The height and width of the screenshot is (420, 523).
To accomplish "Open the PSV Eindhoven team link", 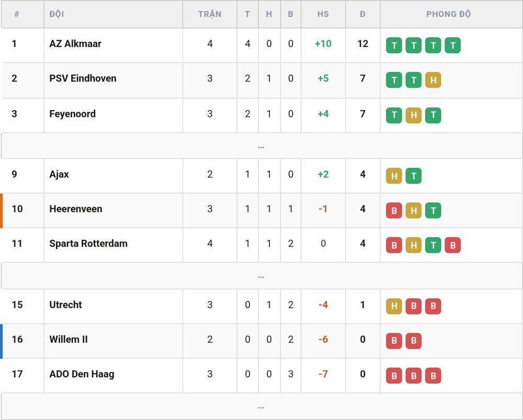I will (83, 78).
